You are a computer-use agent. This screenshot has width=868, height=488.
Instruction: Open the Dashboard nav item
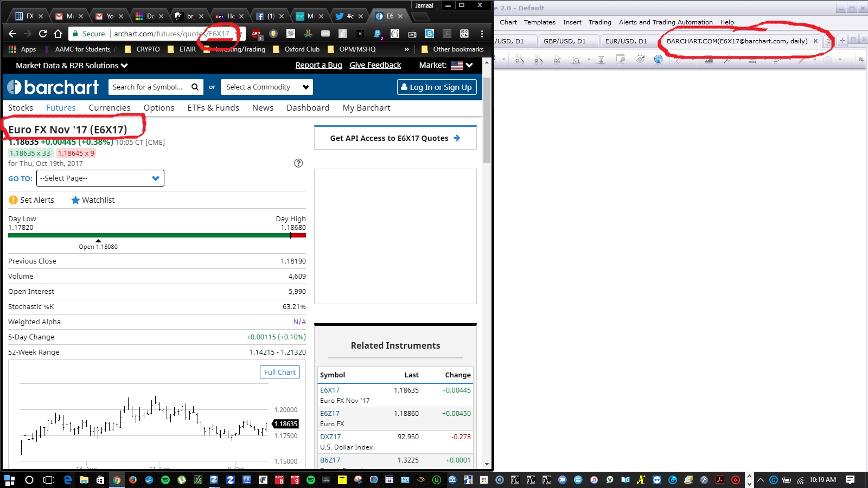point(308,108)
